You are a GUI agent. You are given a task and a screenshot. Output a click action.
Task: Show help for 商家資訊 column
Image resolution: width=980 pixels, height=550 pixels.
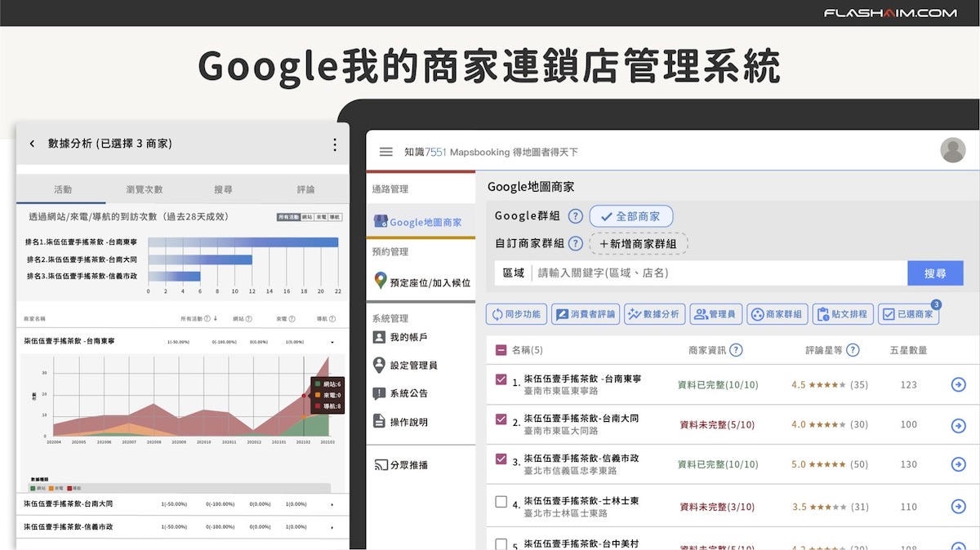tap(736, 350)
